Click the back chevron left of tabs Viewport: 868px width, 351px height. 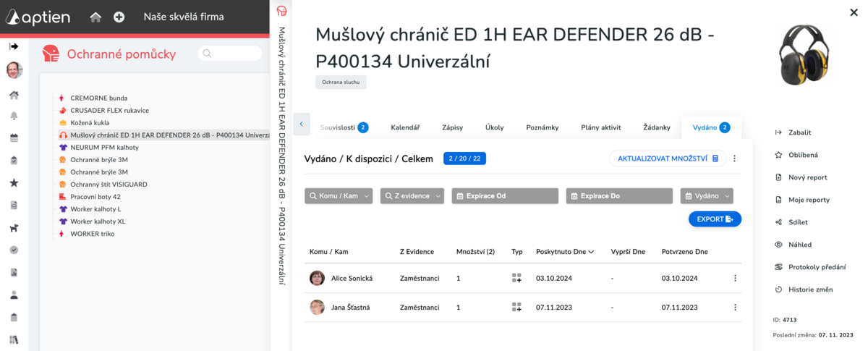pos(301,124)
